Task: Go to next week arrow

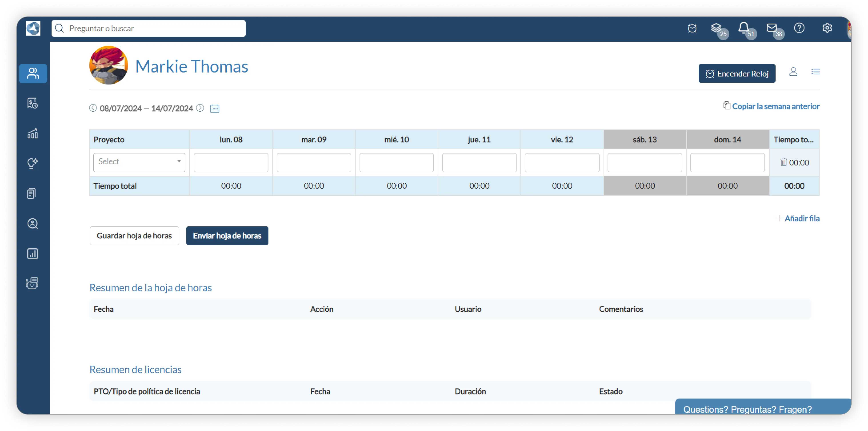Action: [x=200, y=108]
